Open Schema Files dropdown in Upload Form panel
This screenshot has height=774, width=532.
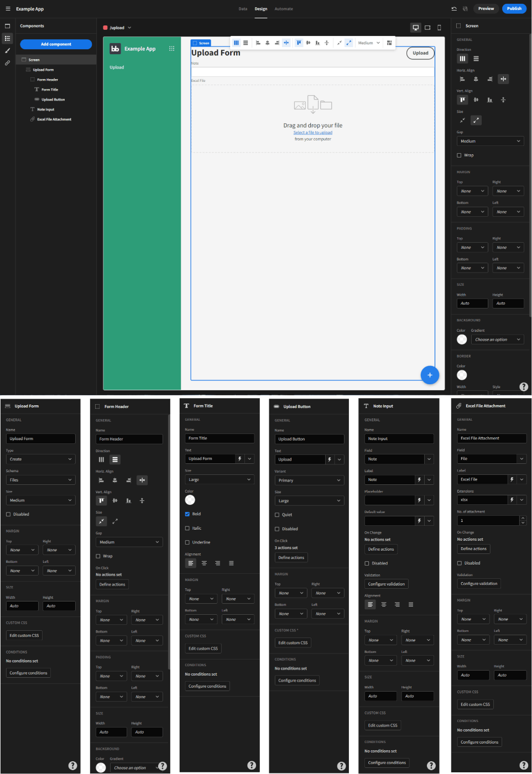[x=40, y=480]
